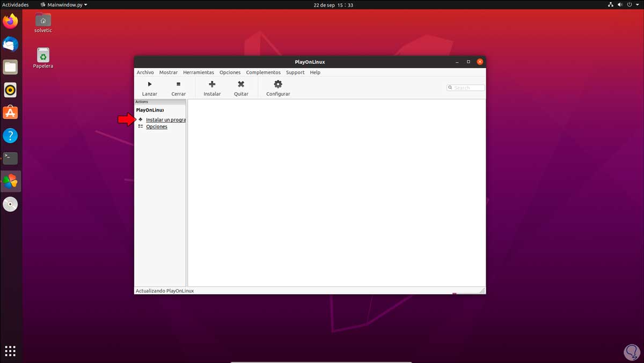
Task: Click the window resize grip in status bar
Action: pos(482,291)
